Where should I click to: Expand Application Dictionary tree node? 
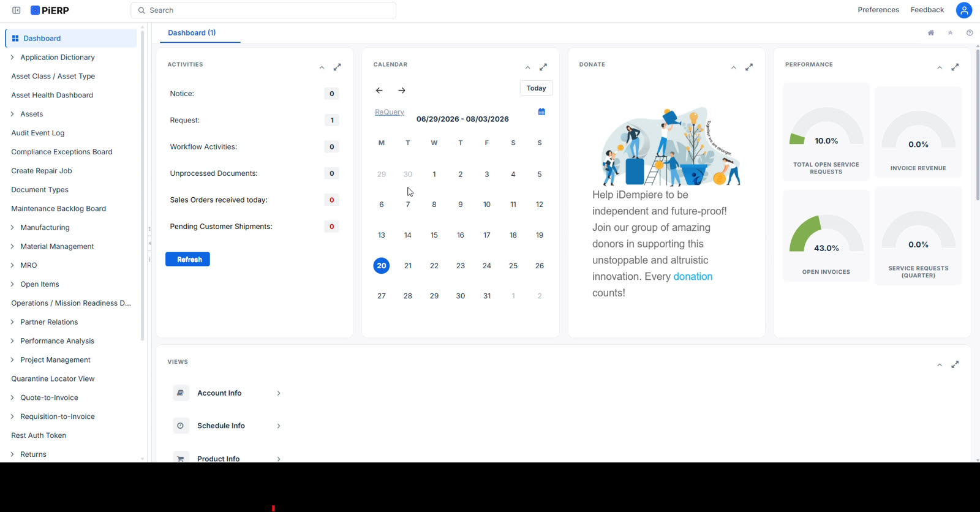point(12,57)
